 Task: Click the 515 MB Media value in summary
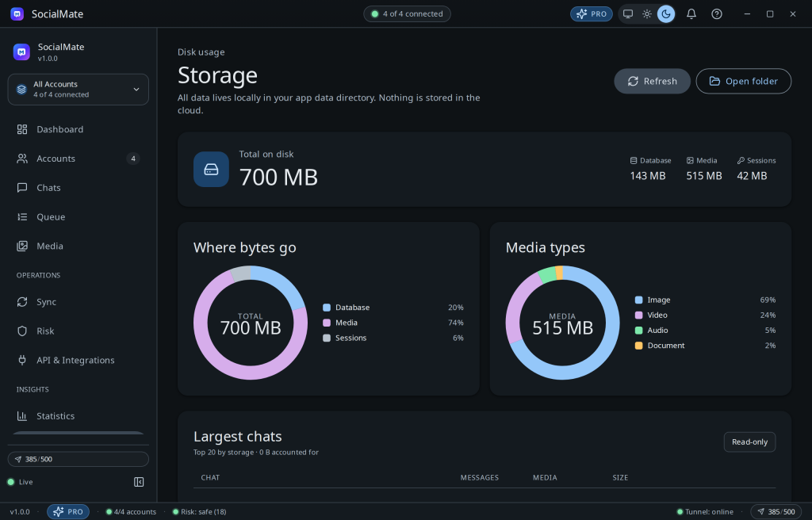(704, 176)
